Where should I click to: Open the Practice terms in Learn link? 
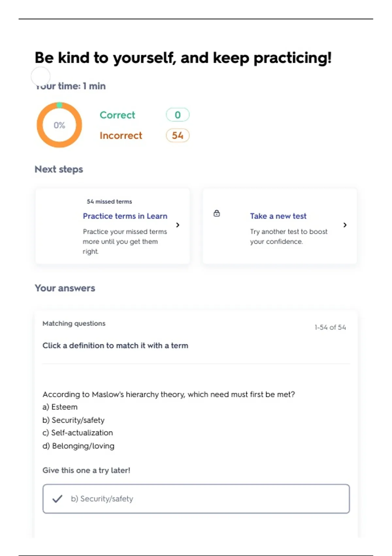(125, 216)
